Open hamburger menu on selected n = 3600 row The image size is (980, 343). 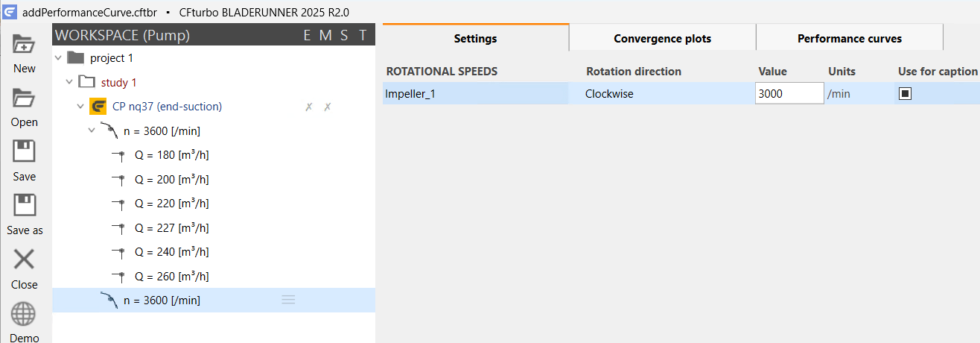pos(288,300)
